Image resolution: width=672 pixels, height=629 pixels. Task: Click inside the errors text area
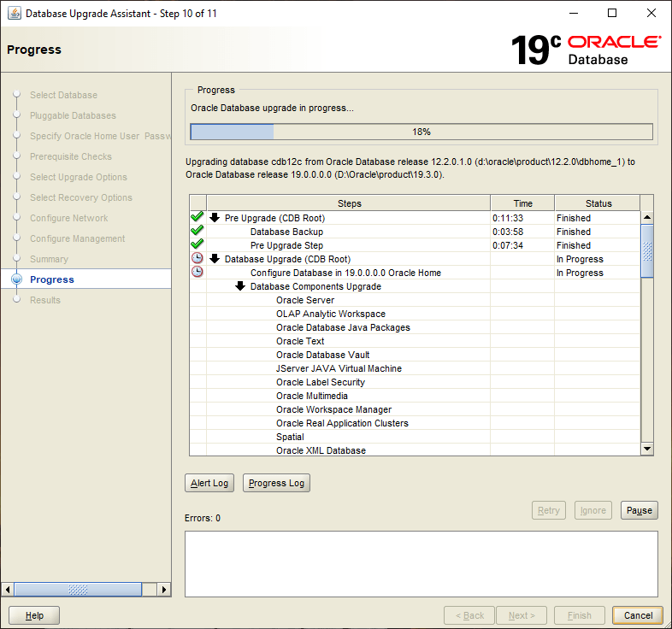coord(421,564)
